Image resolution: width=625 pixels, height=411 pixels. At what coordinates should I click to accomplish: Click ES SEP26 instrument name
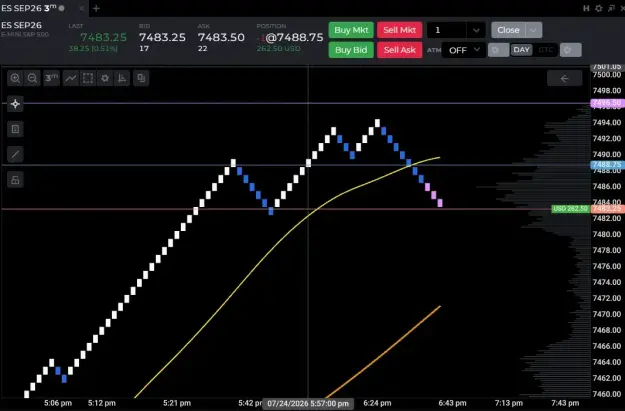21,25
